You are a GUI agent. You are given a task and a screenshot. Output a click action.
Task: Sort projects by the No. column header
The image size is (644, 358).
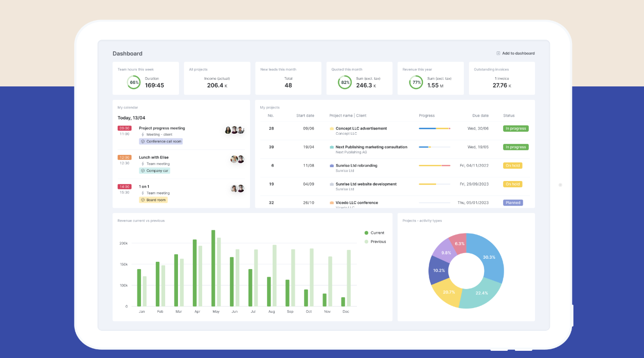[x=271, y=116]
